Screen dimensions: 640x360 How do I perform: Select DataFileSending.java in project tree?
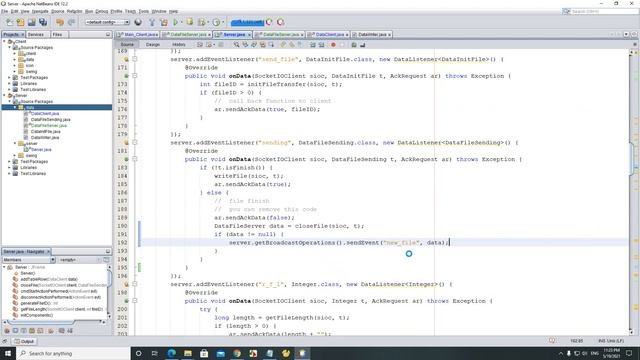click(51, 120)
